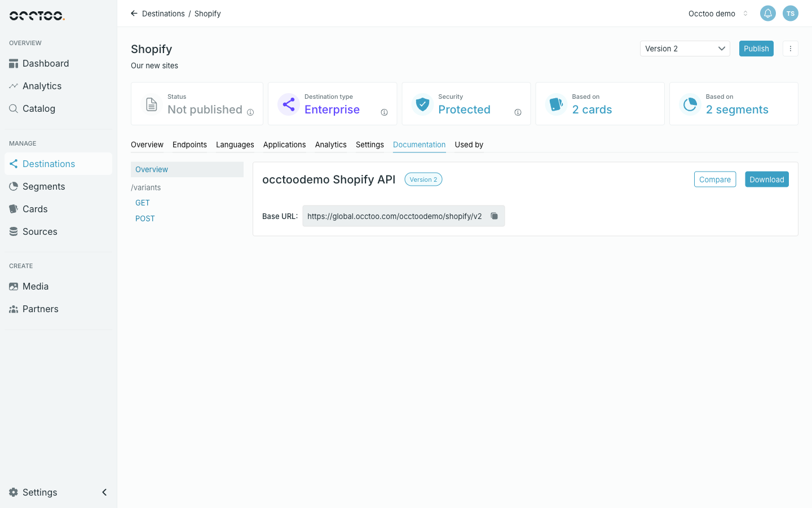Select Overview in the documentation list

pos(187,169)
